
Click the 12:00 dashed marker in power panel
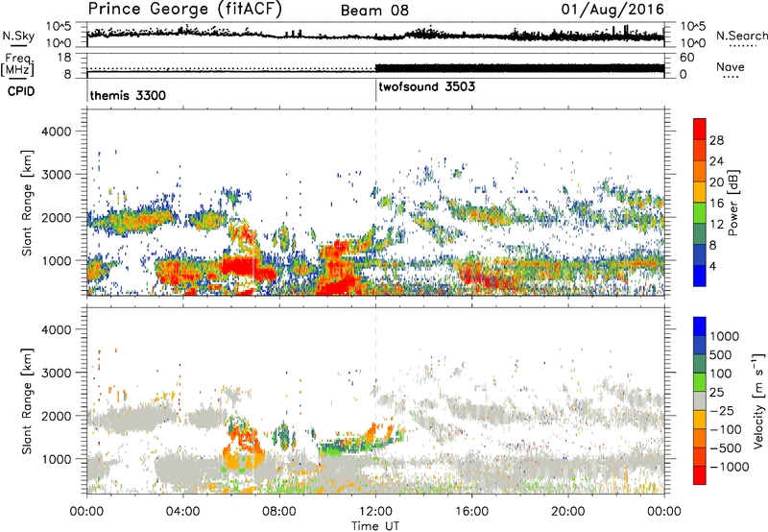375,203
